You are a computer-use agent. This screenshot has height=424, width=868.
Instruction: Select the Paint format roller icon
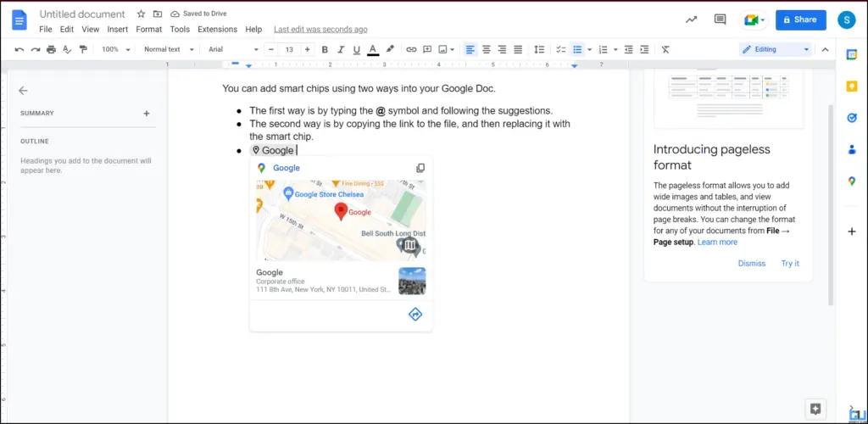pos(84,49)
